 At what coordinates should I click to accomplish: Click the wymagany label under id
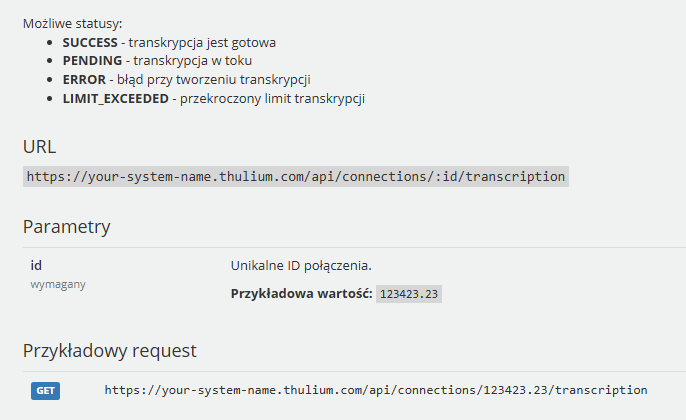click(58, 284)
